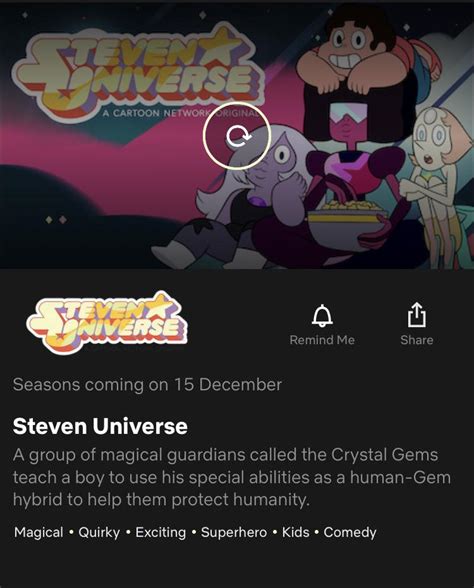Click the Share text label

click(417, 340)
